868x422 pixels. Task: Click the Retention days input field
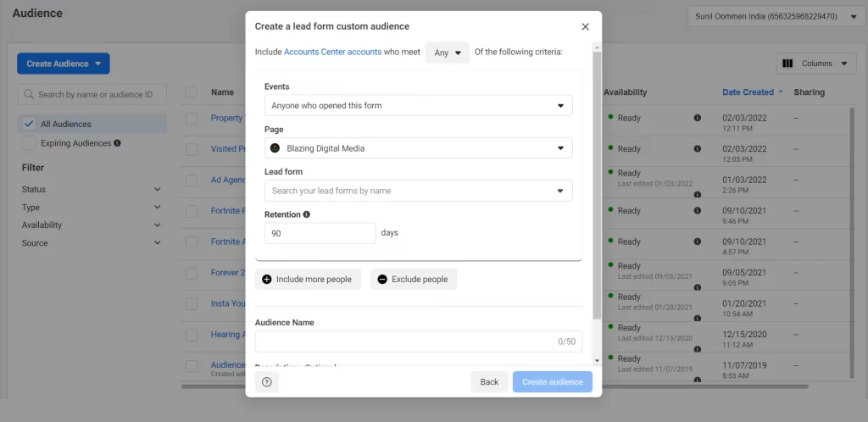(320, 233)
